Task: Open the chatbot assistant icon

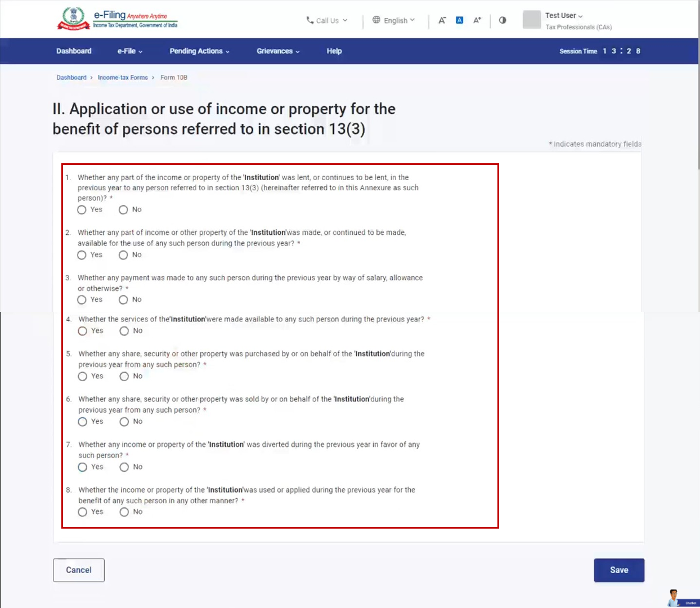Action: click(x=674, y=598)
